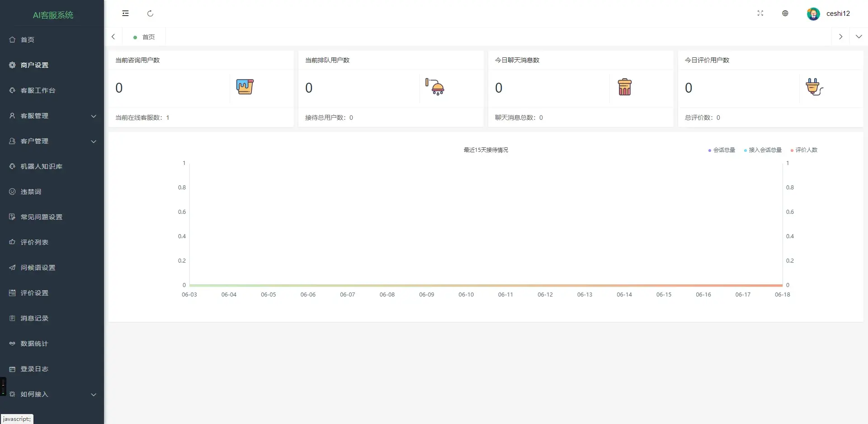Open the language globe icon
Screen dimensions: 868x424
785,14
